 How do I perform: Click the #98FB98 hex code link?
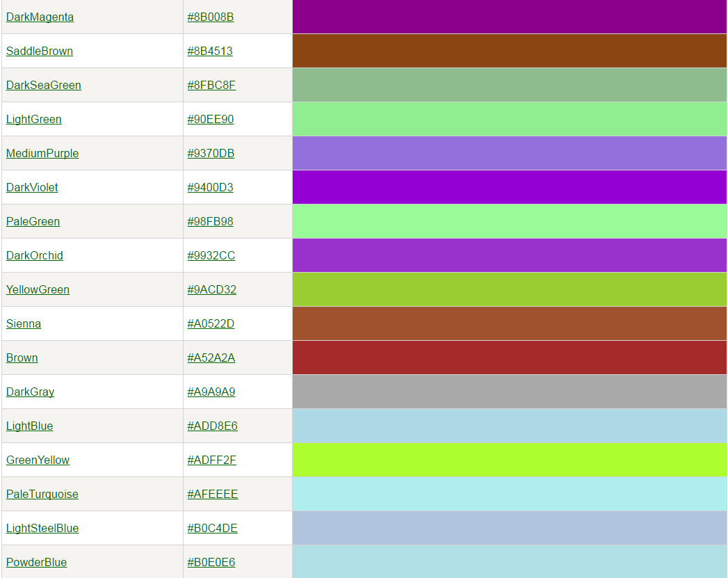pyautogui.click(x=210, y=221)
